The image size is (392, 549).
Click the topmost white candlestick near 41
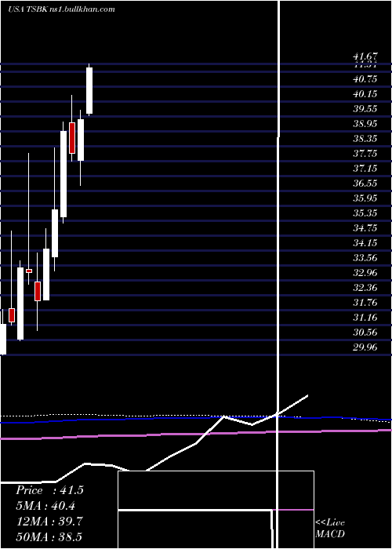click(89, 91)
